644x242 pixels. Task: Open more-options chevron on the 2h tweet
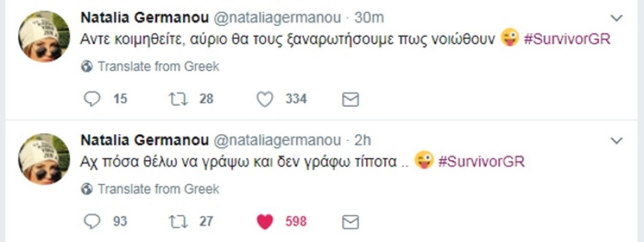point(617,141)
